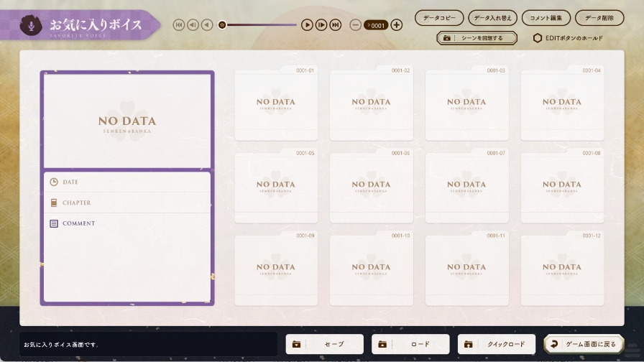
Task: Go to the next page with right arrow
Action: 307,25
